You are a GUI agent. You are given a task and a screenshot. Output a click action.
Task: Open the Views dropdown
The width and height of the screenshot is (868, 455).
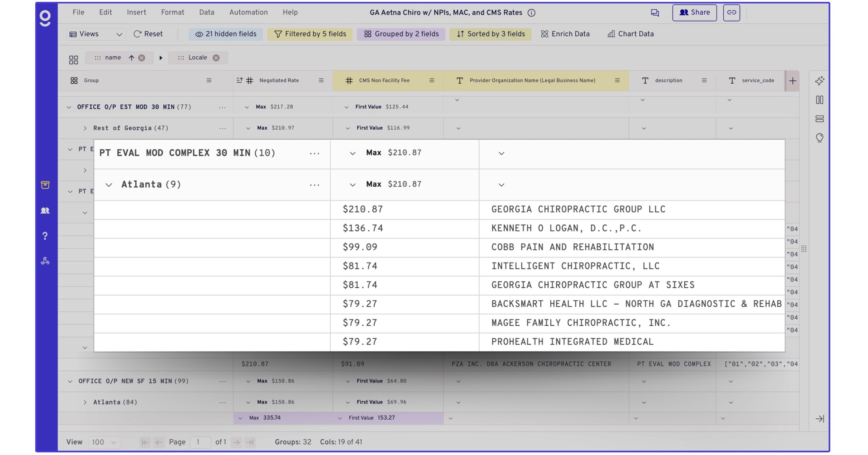click(x=96, y=34)
